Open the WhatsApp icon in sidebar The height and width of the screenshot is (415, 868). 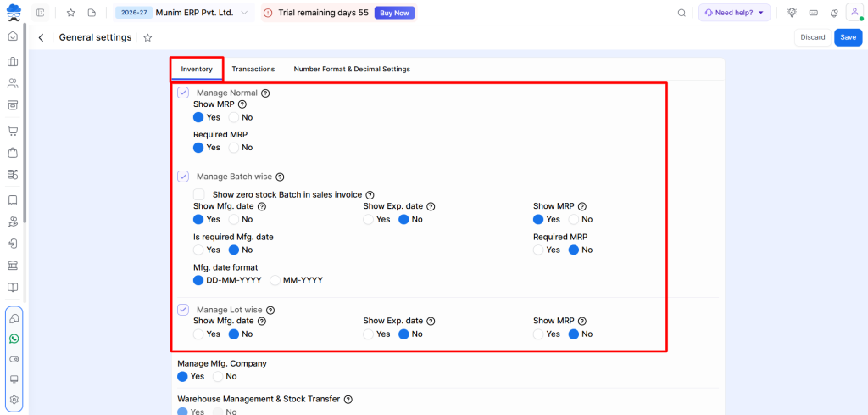point(14,339)
